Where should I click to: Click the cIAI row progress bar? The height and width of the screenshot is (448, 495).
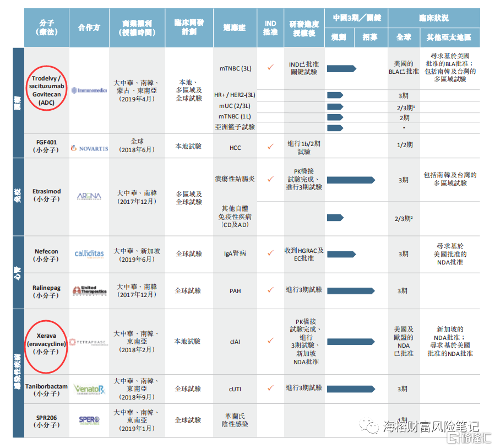click(350, 342)
